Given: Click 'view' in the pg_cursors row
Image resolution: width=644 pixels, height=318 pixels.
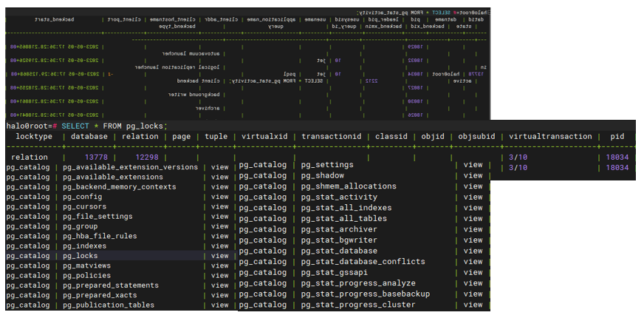Looking at the screenshot, I should pyautogui.click(x=220, y=207).
